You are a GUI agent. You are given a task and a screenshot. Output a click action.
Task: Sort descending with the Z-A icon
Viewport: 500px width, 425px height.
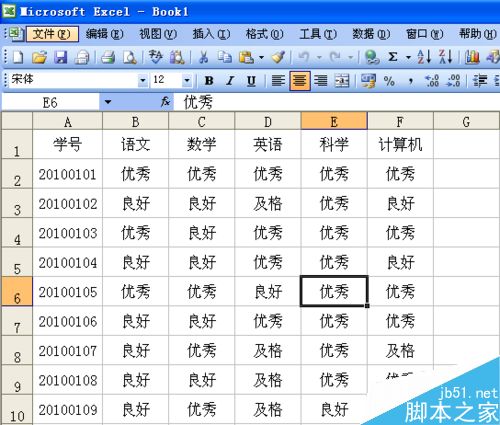446,57
